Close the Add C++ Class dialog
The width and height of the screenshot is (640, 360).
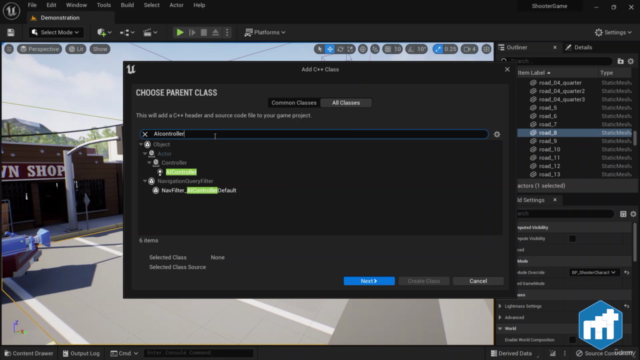point(507,69)
